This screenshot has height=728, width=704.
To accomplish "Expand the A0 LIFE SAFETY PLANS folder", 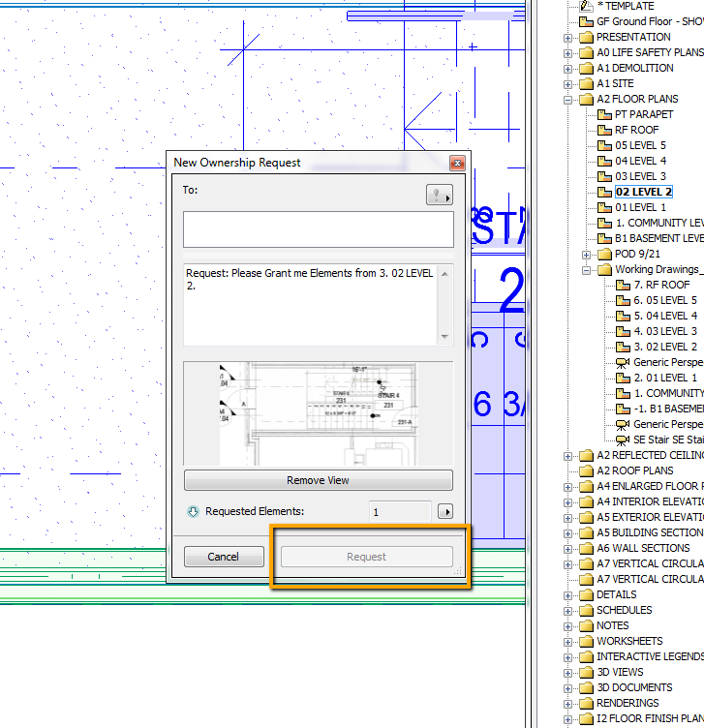I will click(x=567, y=53).
